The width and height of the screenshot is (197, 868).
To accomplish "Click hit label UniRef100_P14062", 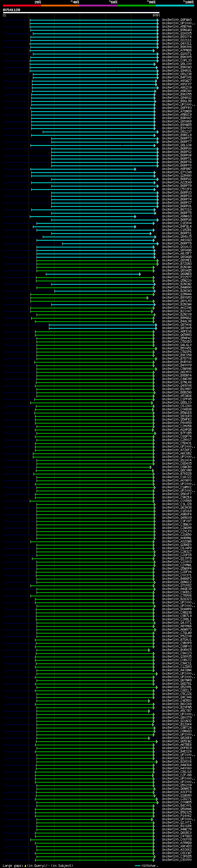I will pyautogui.click(x=177, y=816).
